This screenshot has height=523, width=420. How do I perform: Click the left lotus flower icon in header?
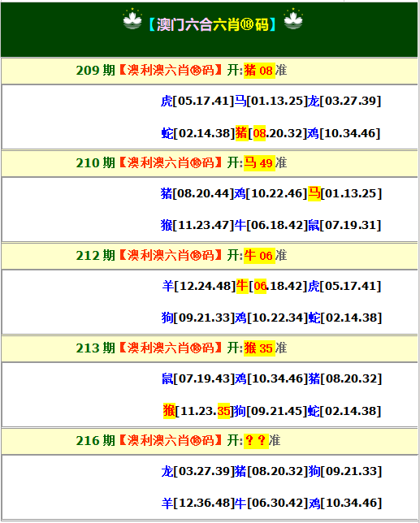click(132, 19)
